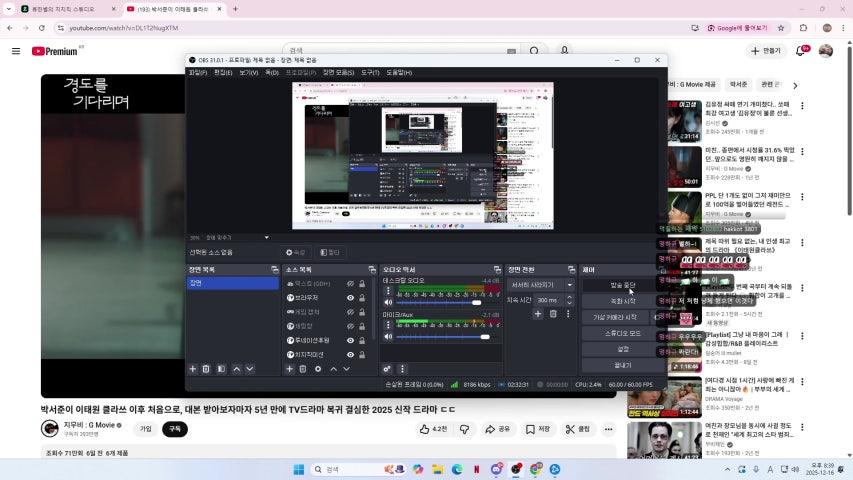
Task: Add a new source in the sources panel
Action: (x=290, y=369)
